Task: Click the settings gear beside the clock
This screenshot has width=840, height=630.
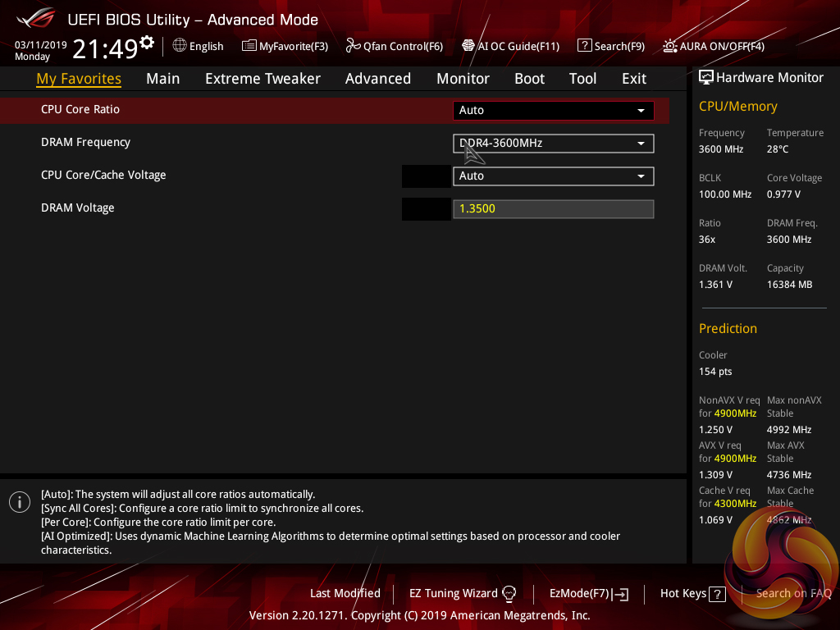Action: click(x=147, y=43)
